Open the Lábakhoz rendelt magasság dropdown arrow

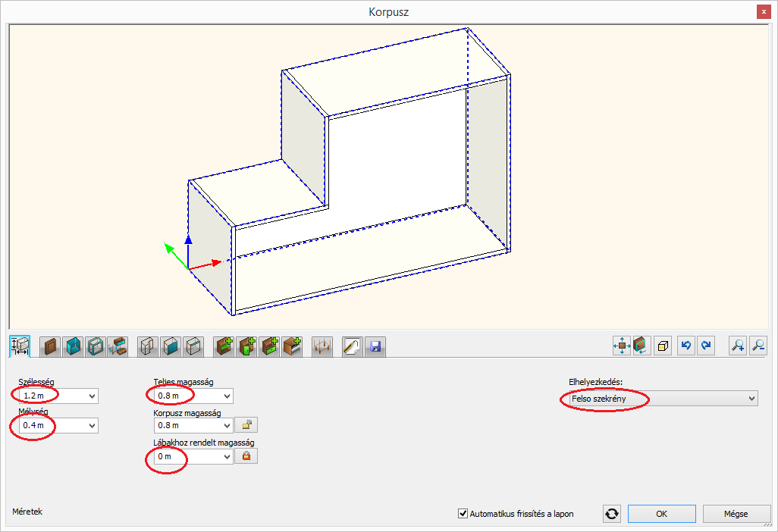coord(227,457)
